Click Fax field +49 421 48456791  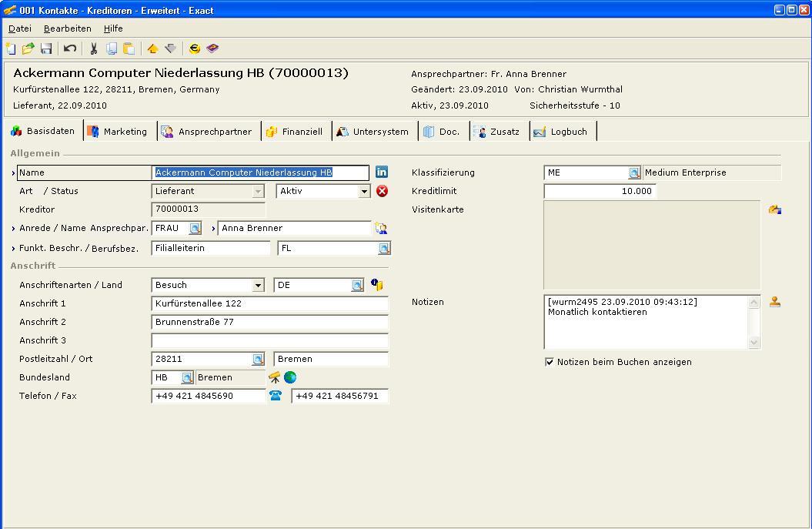[339, 396]
